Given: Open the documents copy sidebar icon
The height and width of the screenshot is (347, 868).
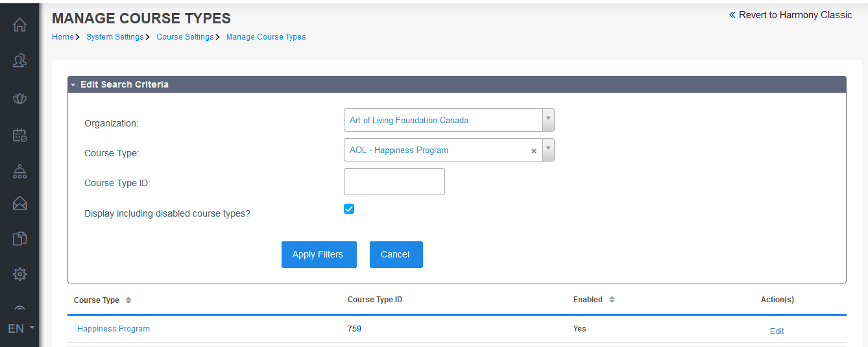Looking at the screenshot, I should point(19,239).
